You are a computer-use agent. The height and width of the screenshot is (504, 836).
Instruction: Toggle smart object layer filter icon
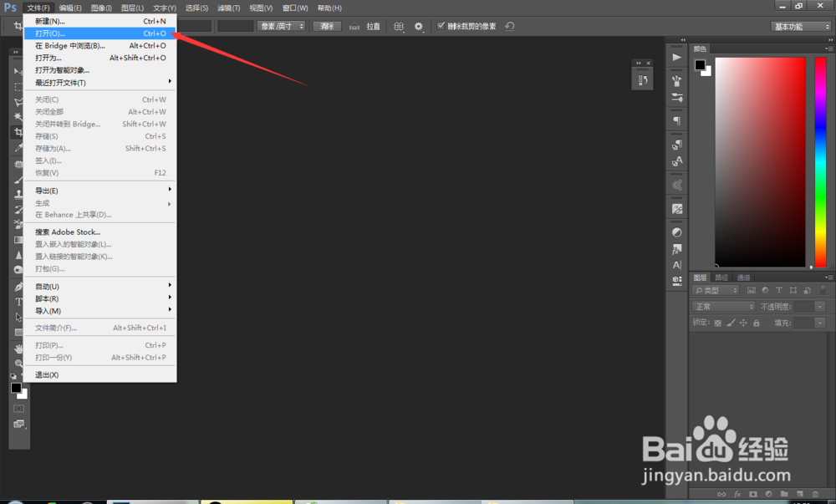click(x=808, y=290)
